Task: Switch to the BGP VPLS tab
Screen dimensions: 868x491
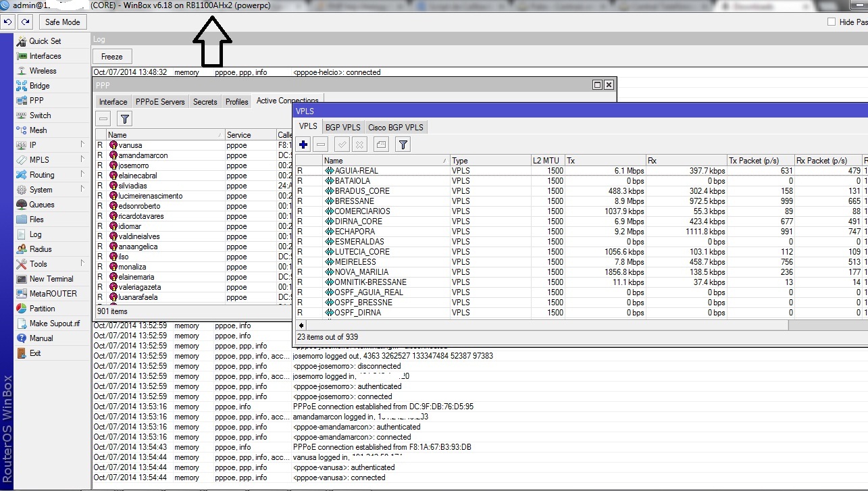Action: tap(342, 127)
